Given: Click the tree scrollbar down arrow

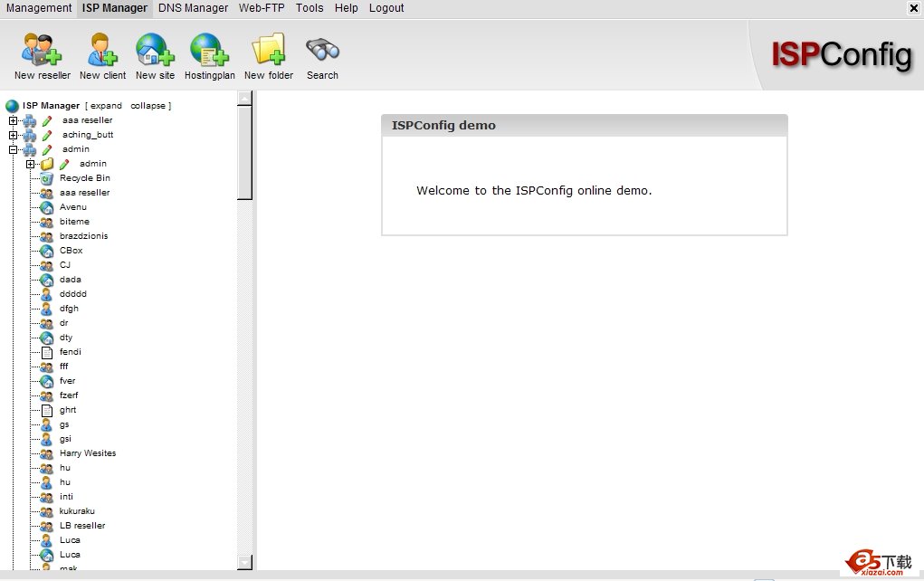Looking at the screenshot, I should 244,563.
